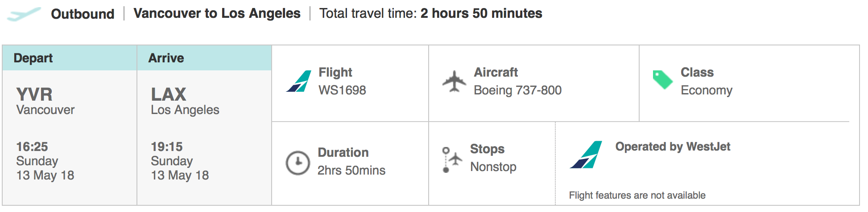Click the outbound airplane icon in header
Viewport: 868px width, 212px height.
[x=24, y=14]
